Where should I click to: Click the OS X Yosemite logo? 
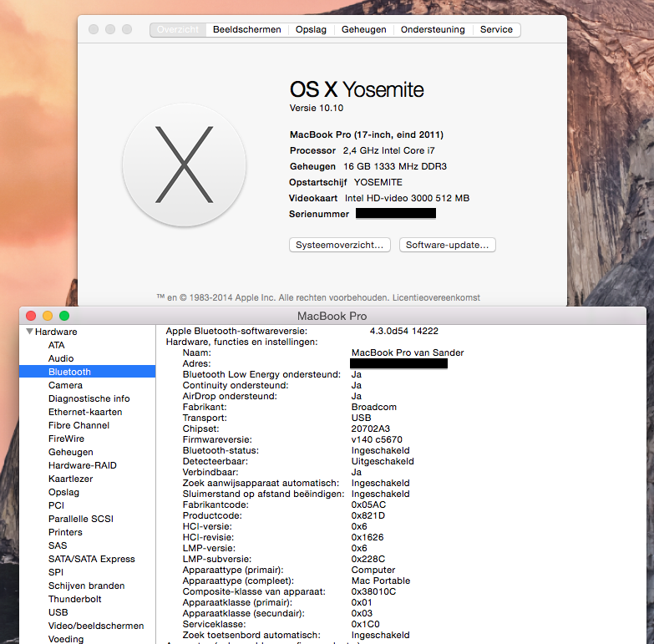click(184, 165)
